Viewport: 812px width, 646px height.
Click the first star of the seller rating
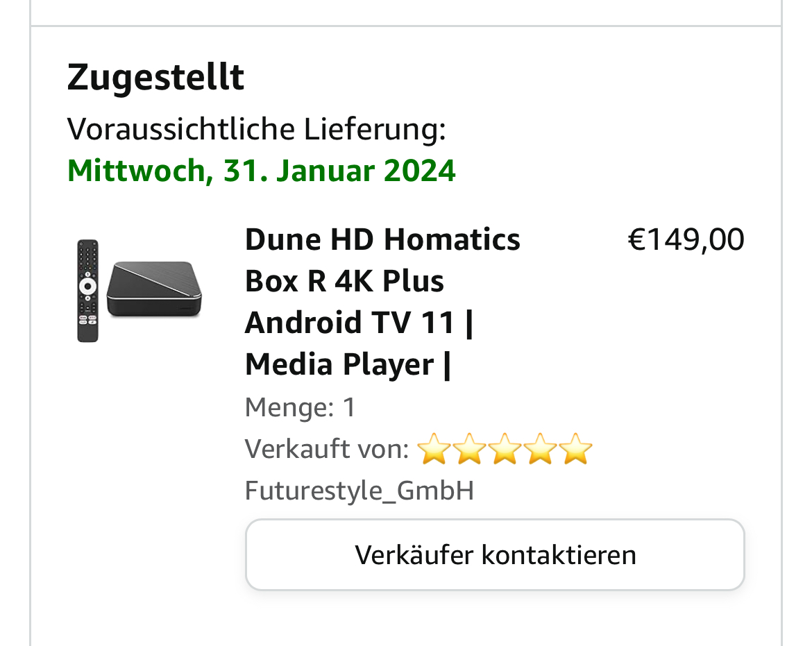(434, 449)
